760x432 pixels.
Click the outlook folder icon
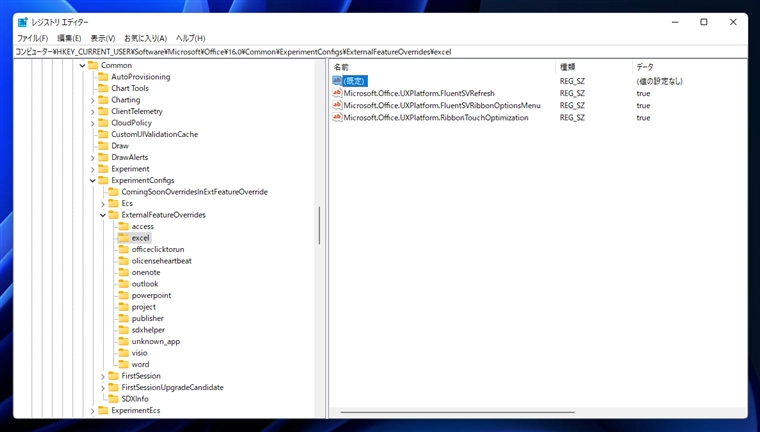click(124, 284)
